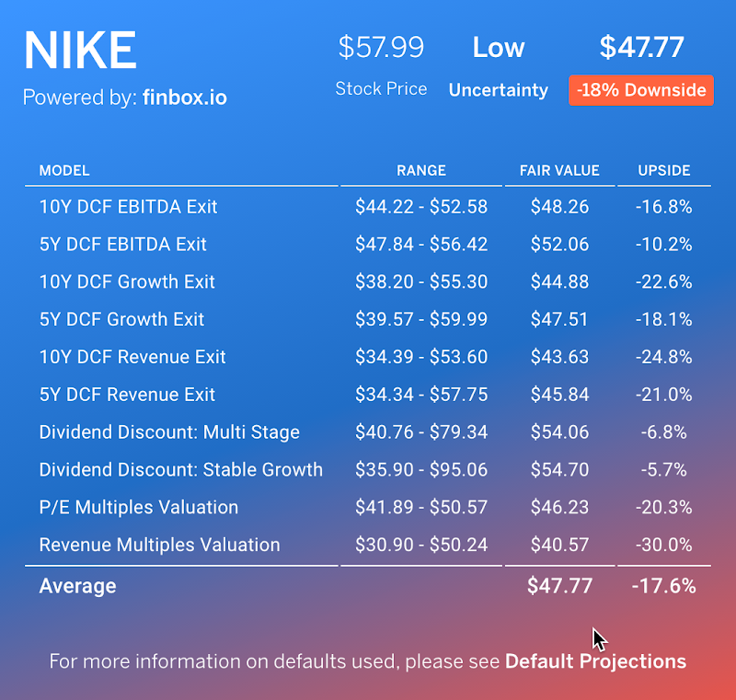The image size is (736, 700).
Task: Click the NIKE company title
Action: point(80,51)
